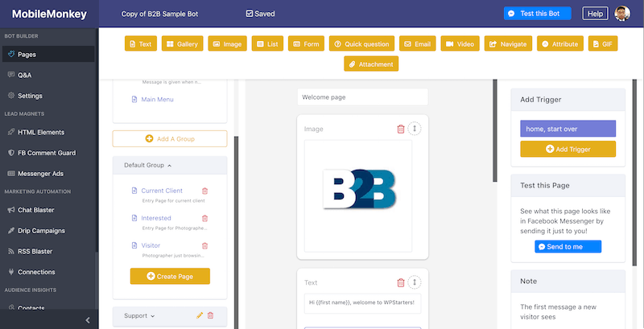Click the reorder handle on Image widget
The width and height of the screenshot is (644, 329).
pyautogui.click(x=415, y=129)
